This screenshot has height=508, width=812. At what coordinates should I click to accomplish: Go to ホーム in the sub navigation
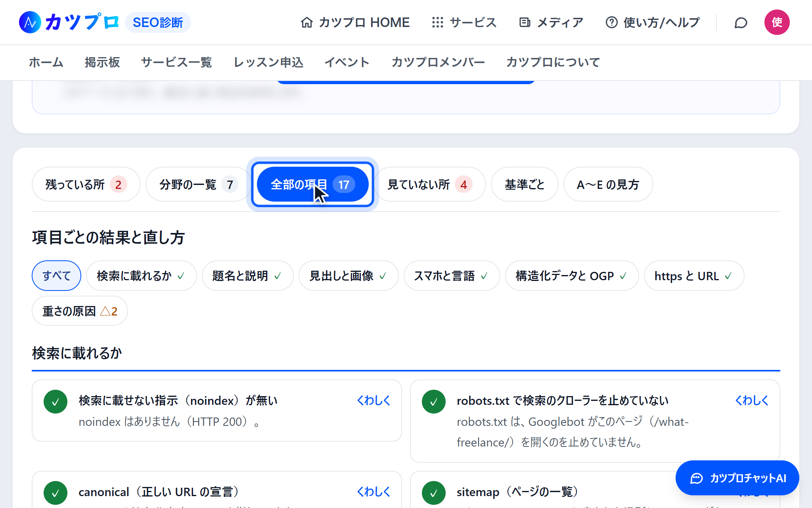(x=46, y=62)
